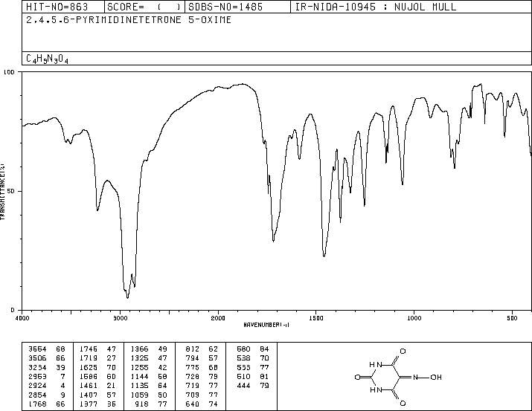Viewport: 532px width, 411px height.
Task: Select the SCORE= ( ) header cell
Action: click(144, 7)
